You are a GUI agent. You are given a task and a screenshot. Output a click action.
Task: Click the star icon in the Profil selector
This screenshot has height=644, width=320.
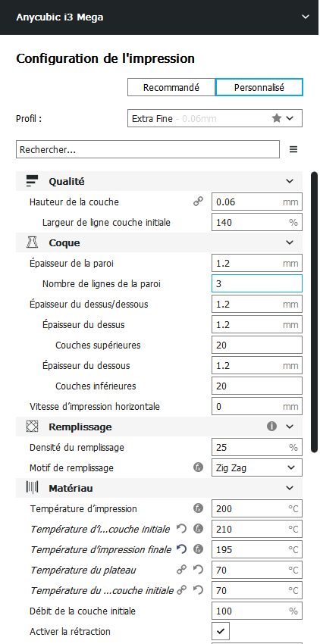pos(277,118)
